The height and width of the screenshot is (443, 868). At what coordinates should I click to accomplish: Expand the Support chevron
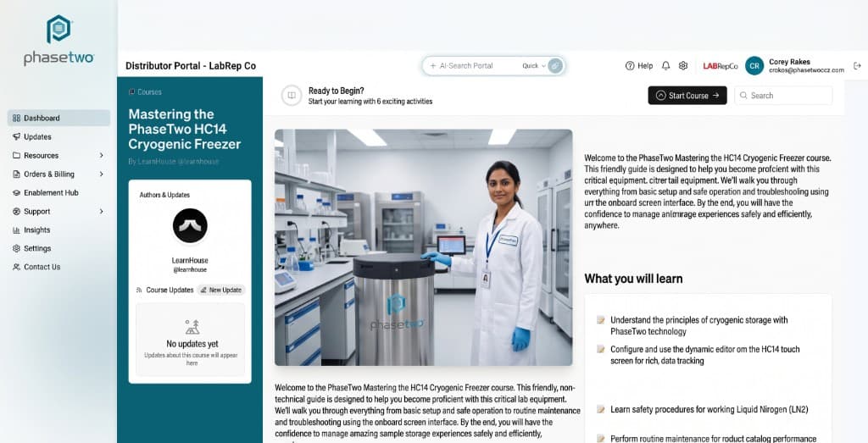pos(102,211)
